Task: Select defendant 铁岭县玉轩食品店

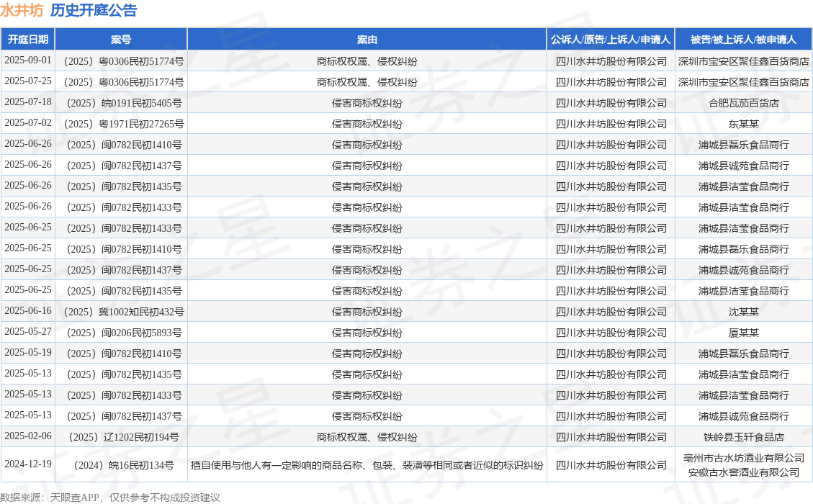Action: tap(744, 437)
